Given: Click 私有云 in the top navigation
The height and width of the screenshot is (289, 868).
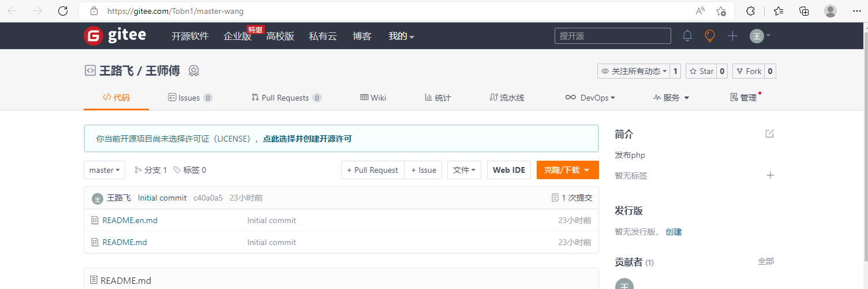Looking at the screenshot, I should 323,36.
